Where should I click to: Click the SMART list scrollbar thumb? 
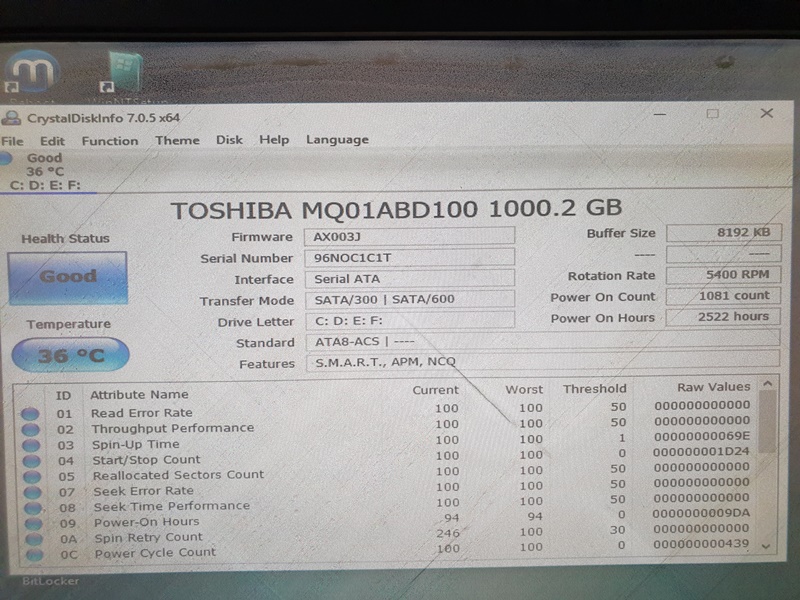click(767, 422)
